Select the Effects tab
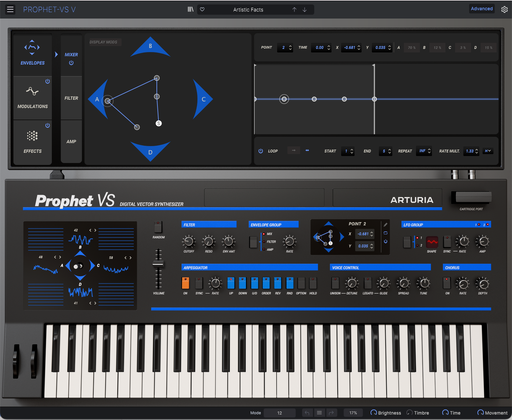This screenshot has height=420, width=512. (x=33, y=142)
